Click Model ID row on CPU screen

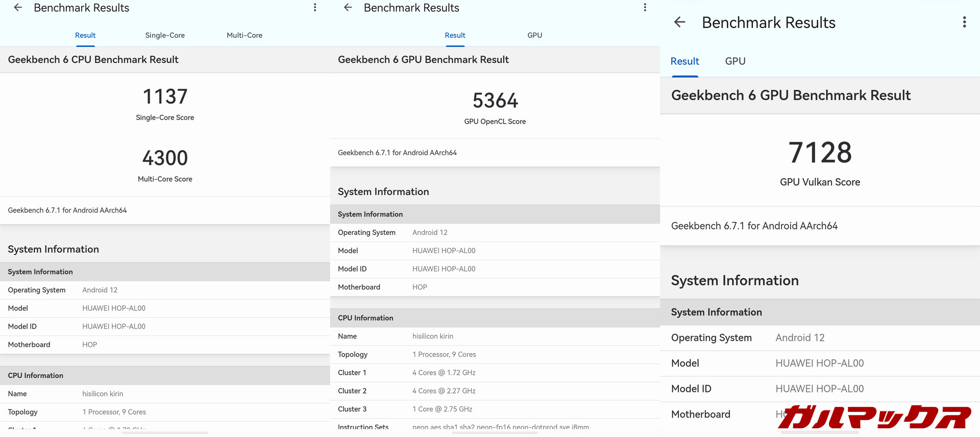click(x=165, y=327)
